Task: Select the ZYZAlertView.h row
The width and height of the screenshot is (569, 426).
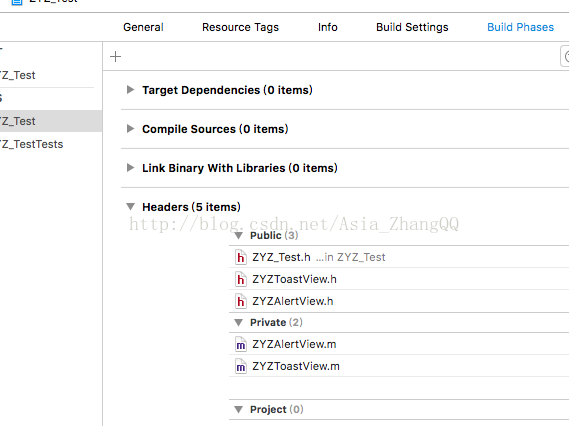Action: pos(399,301)
